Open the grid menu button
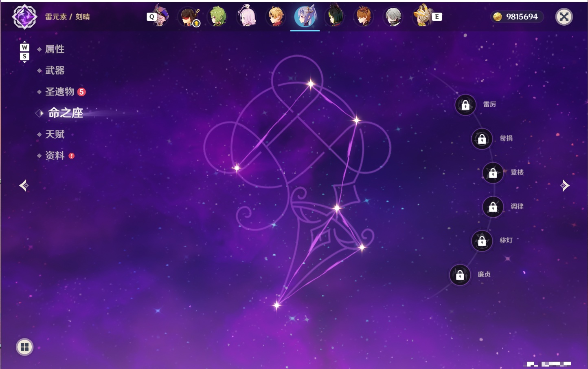This screenshot has width=588, height=369. [24, 347]
